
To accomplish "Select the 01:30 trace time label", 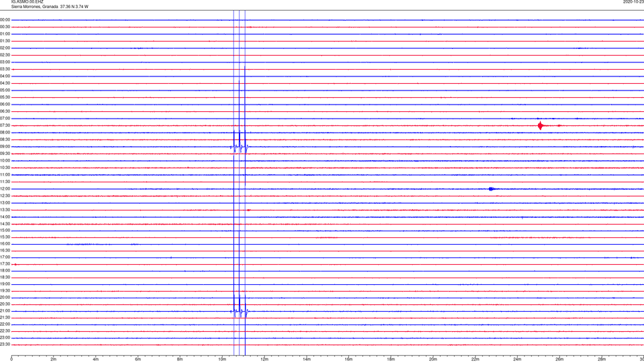I will coord(5,41).
